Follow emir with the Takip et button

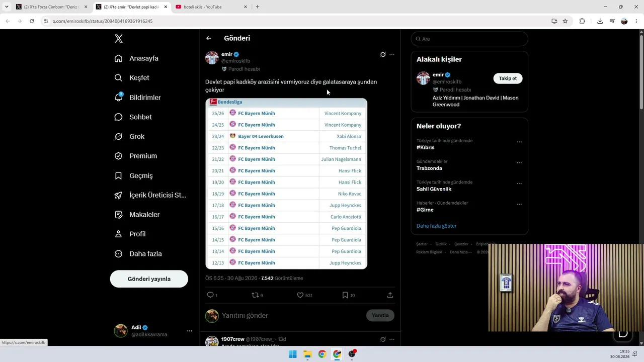(x=508, y=78)
